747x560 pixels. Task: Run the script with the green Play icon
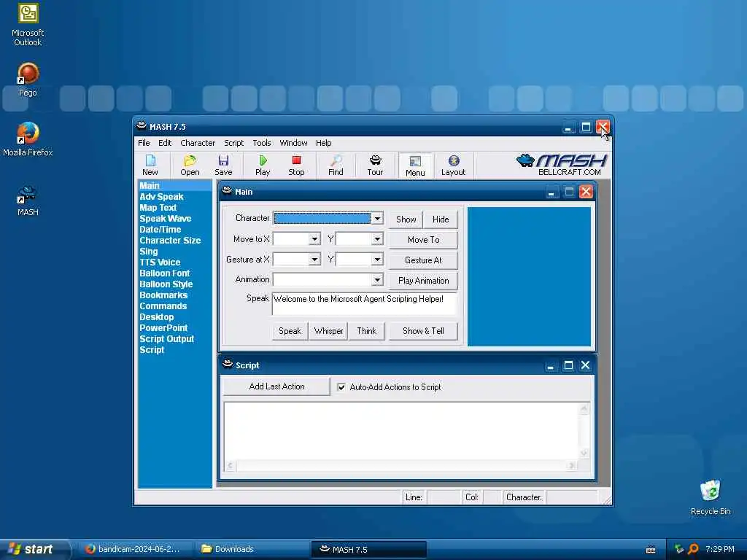pyautogui.click(x=263, y=166)
